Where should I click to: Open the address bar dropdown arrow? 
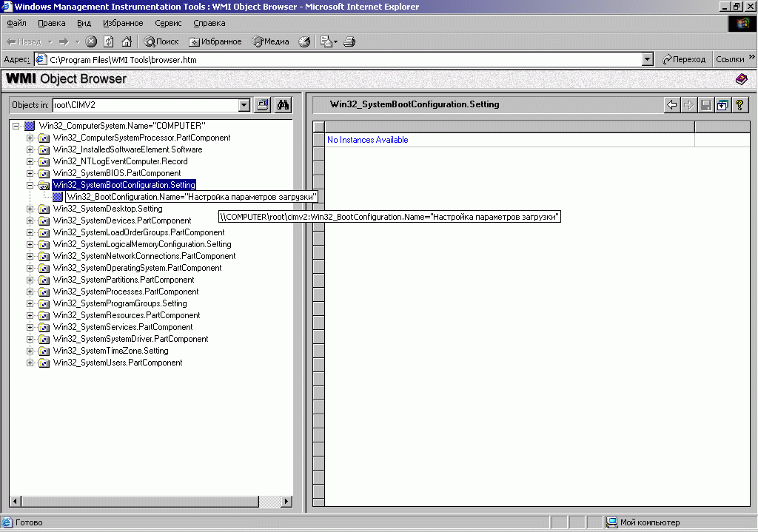coord(648,59)
